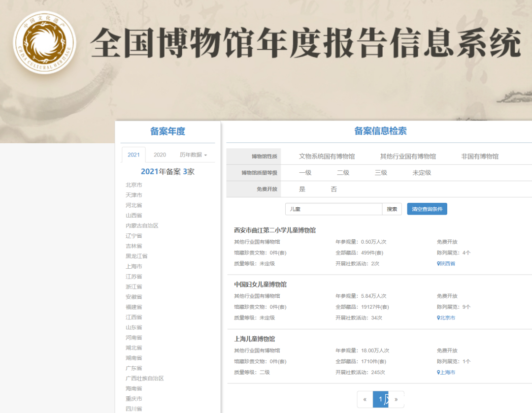Select 湖南省 in province list

(x=133, y=358)
